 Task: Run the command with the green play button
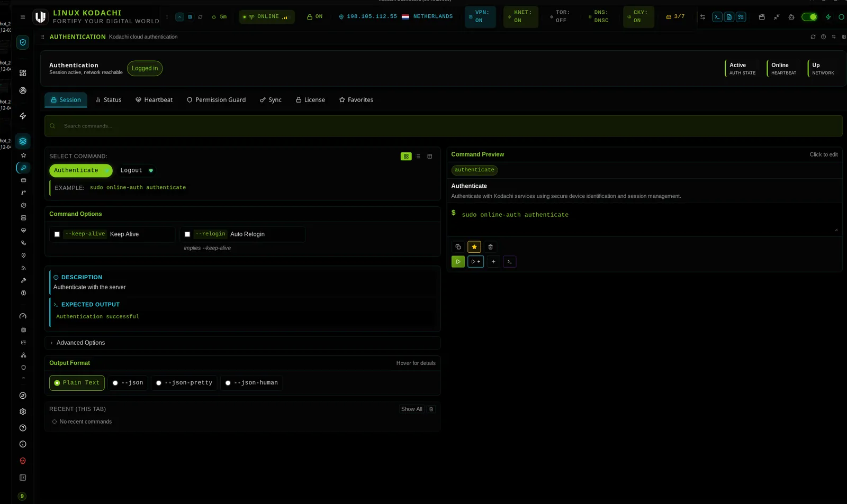(x=458, y=262)
